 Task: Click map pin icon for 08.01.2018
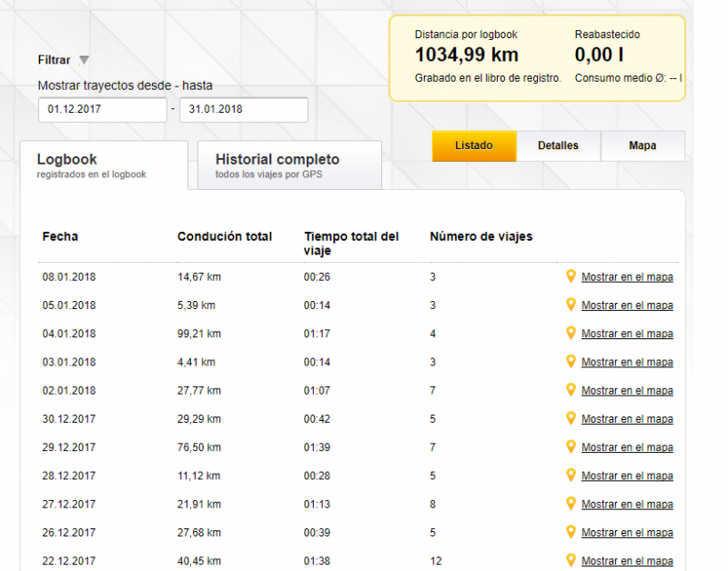571,276
